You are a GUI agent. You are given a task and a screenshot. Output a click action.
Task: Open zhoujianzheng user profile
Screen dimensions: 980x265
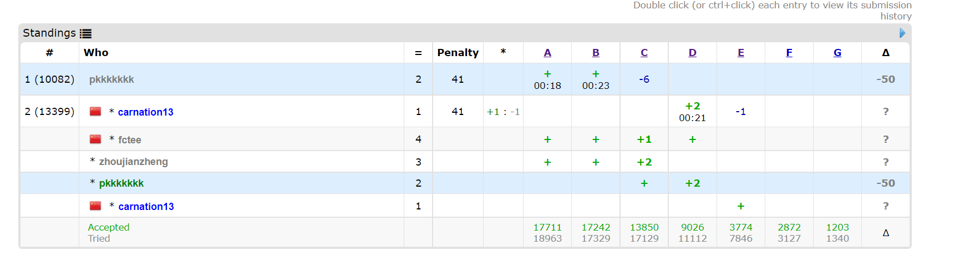pos(133,162)
